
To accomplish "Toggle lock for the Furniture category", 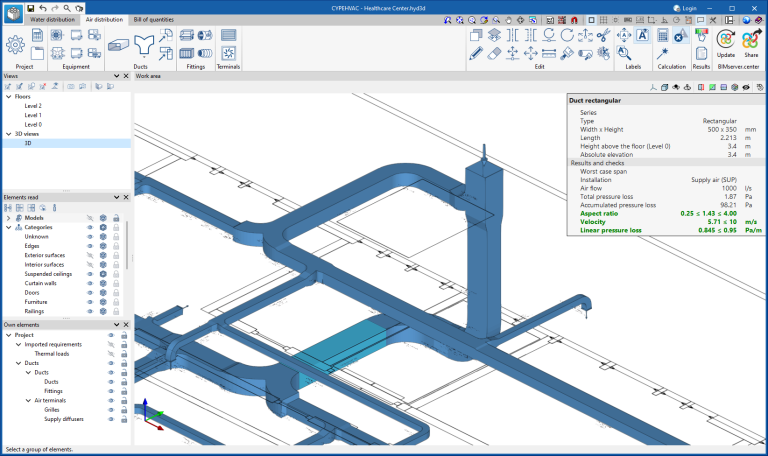I will 116,302.
